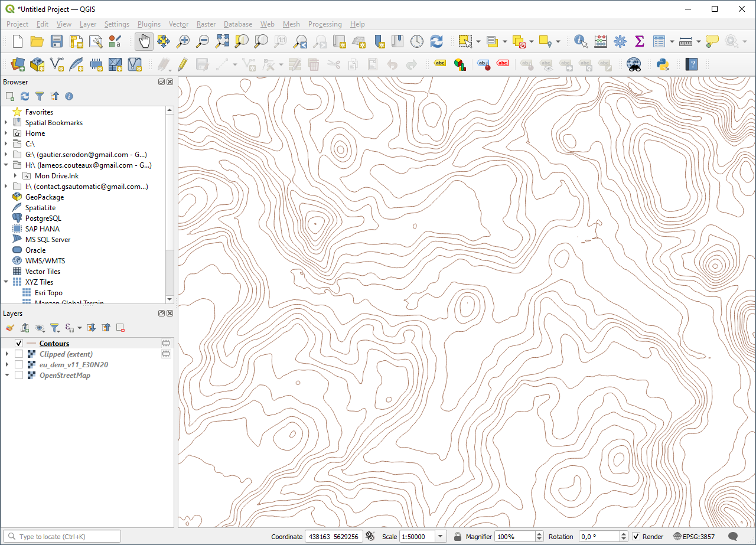Image resolution: width=756 pixels, height=545 pixels.
Task: Open the Vector menu
Action: pos(178,24)
